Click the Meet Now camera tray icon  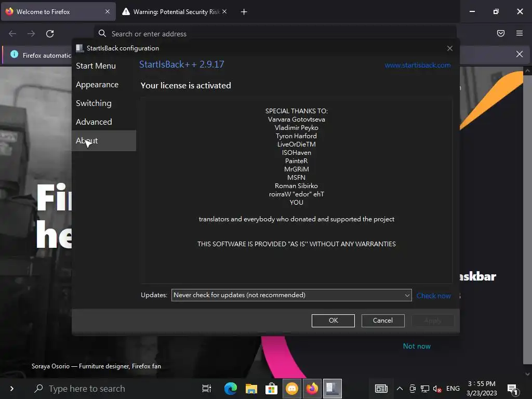tap(412, 389)
